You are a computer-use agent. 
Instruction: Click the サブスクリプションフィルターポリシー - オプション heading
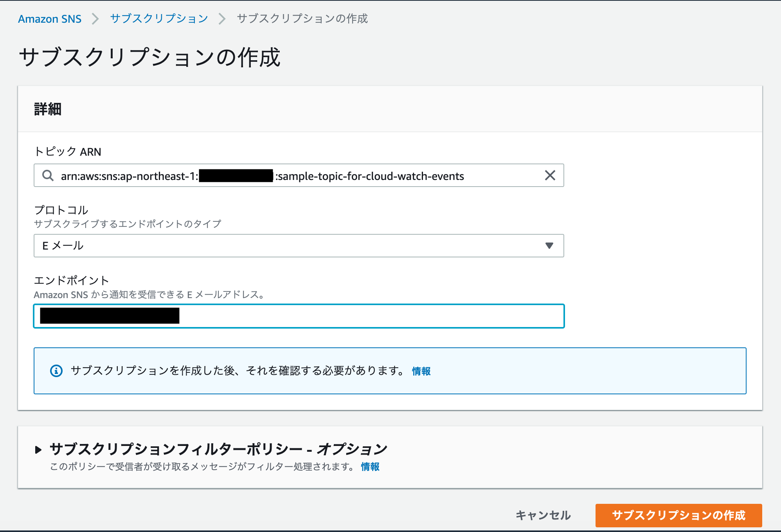click(218, 449)
